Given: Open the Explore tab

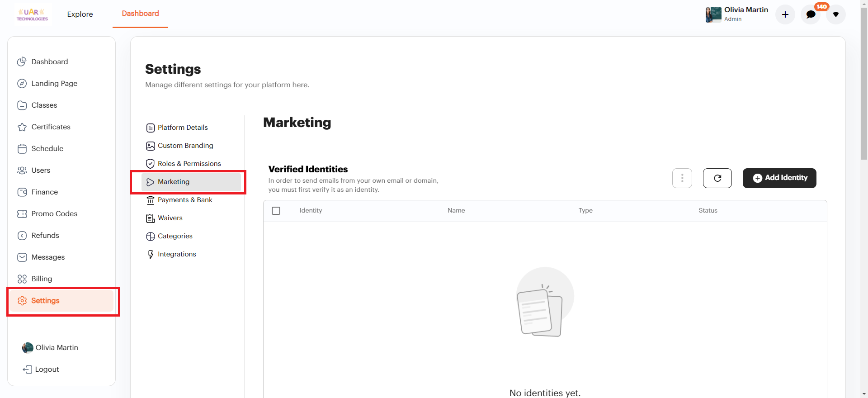Looking at the screenshot, I should coord(80,14).
